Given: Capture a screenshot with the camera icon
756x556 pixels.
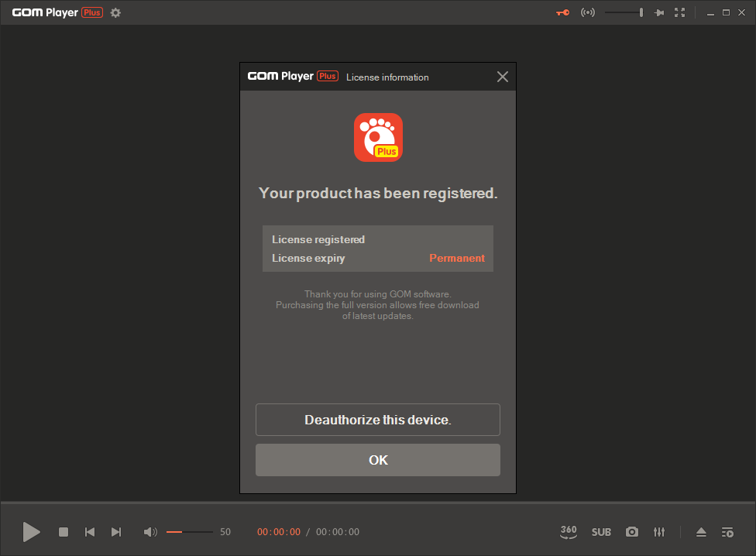Looking at the screenshot, I should [631, 531].
